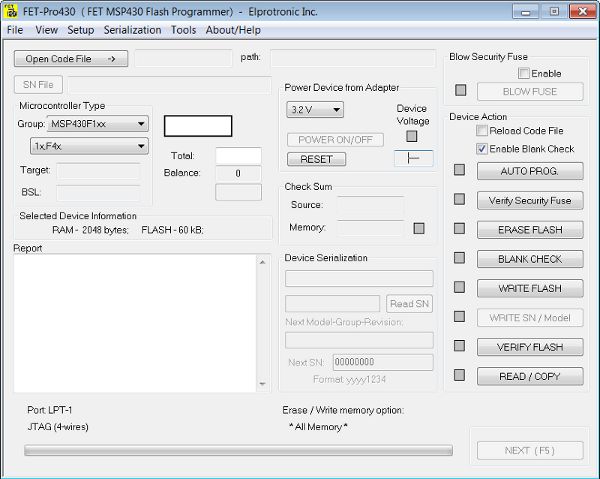This screenshot has width=600, height=479.
Task: Run the BLANK CHECK action
Action: coord(530,259)
